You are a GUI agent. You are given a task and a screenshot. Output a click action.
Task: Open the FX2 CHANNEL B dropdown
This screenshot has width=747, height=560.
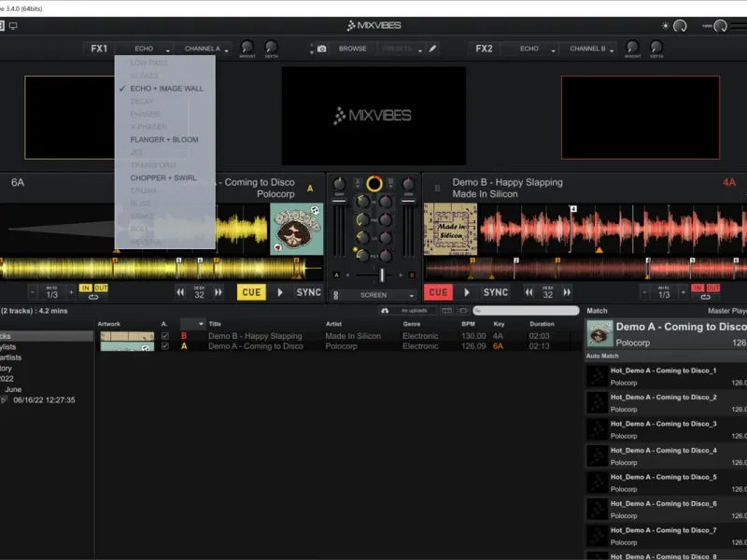click(588, 49)
